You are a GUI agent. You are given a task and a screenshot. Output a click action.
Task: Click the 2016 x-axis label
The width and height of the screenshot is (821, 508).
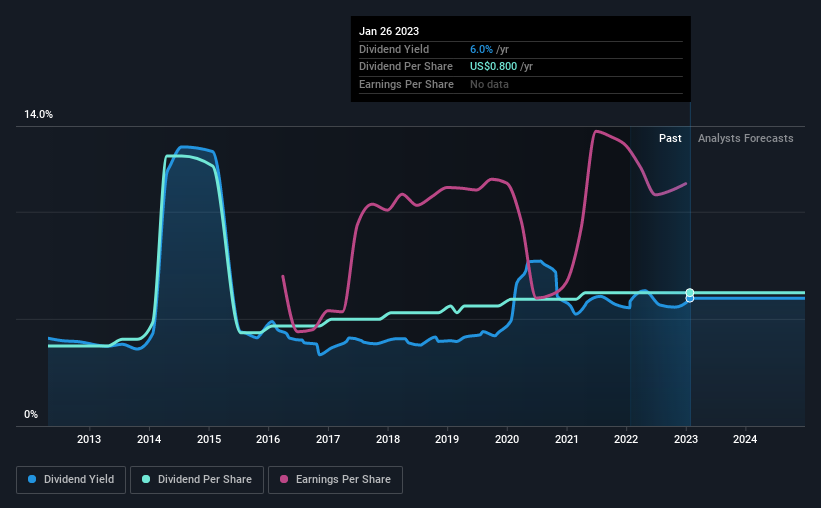pos(268,439)
